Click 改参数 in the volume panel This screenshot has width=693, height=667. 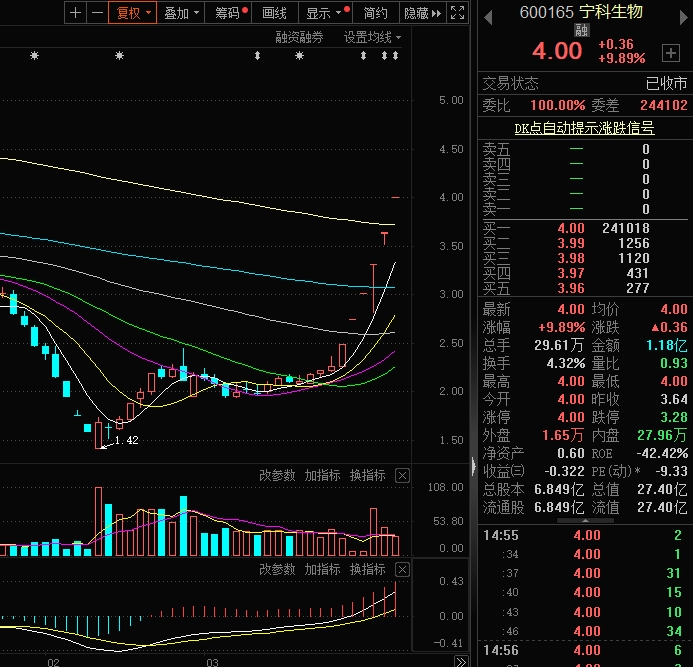[x=277, y=476]
